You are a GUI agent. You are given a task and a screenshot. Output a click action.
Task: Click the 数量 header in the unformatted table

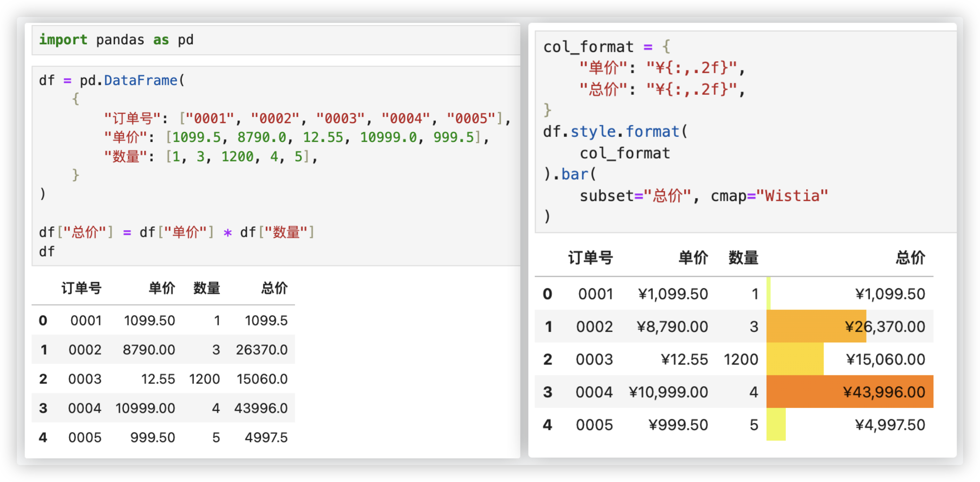click(x=207, y=288)
